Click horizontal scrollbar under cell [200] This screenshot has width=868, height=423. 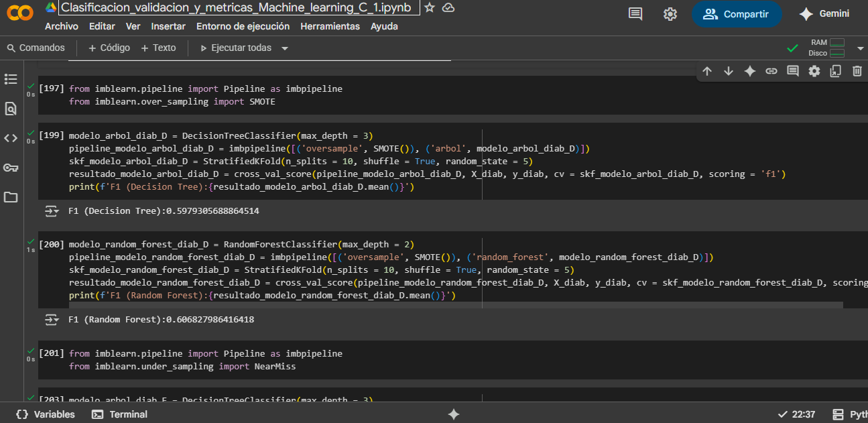point(456,305)
